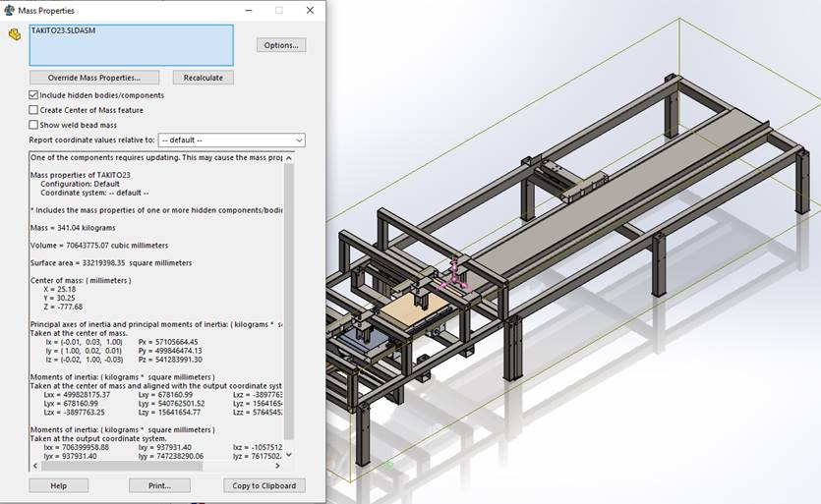Image resolution: width=821 pixels, height=504 pixels.
Task: Open Override Mass Properties dialog
Action: tap(95, 78)
